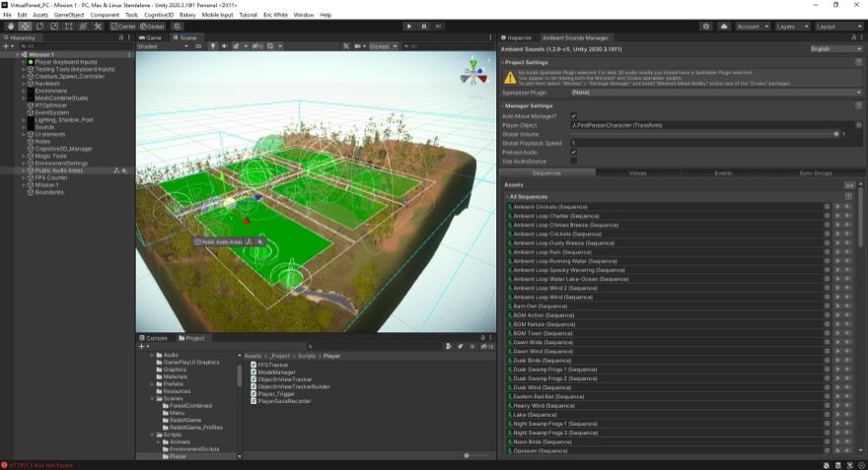Toggle Auto Move Manager checkbox
This screenshot has height=470, width=868.
pyautogui.click(x=573, y=116)
